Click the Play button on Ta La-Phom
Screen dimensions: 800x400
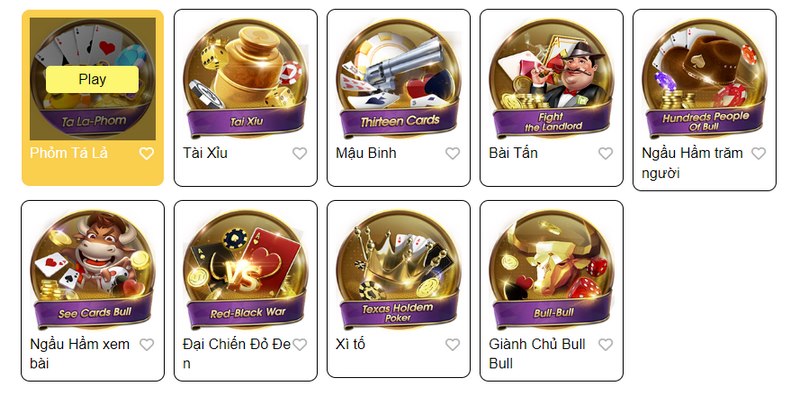coord(92,80)
